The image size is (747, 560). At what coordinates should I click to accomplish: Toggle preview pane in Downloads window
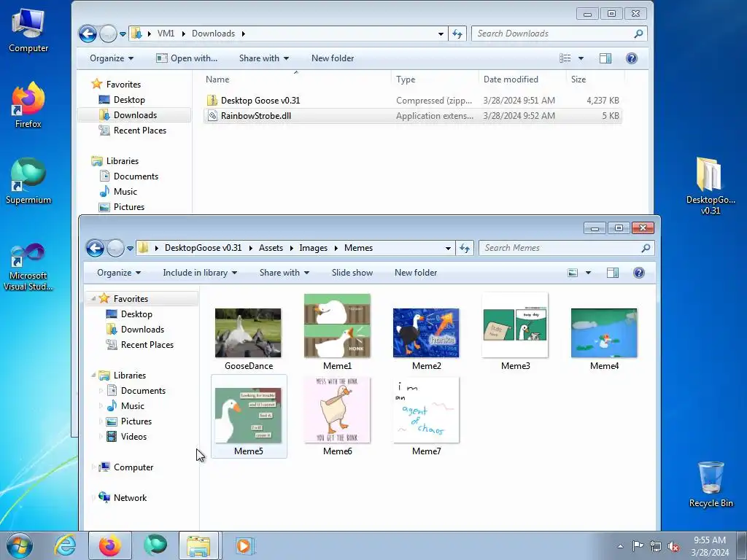coord(605,58)
